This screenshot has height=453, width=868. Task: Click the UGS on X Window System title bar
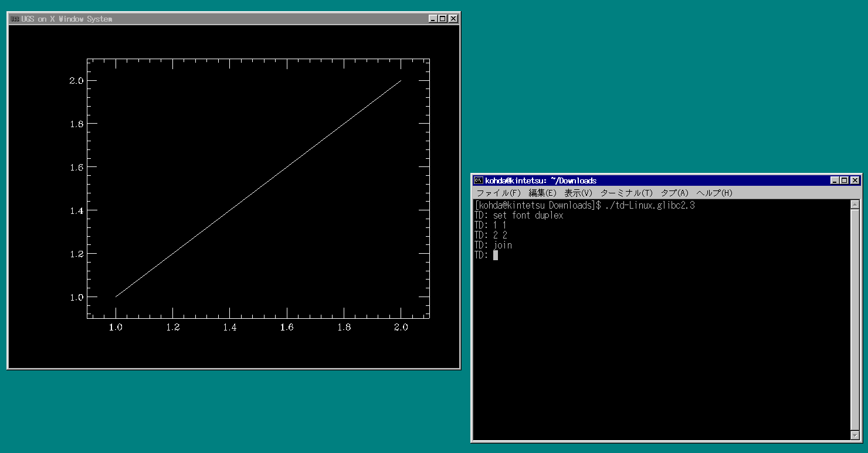coord(235,19)
